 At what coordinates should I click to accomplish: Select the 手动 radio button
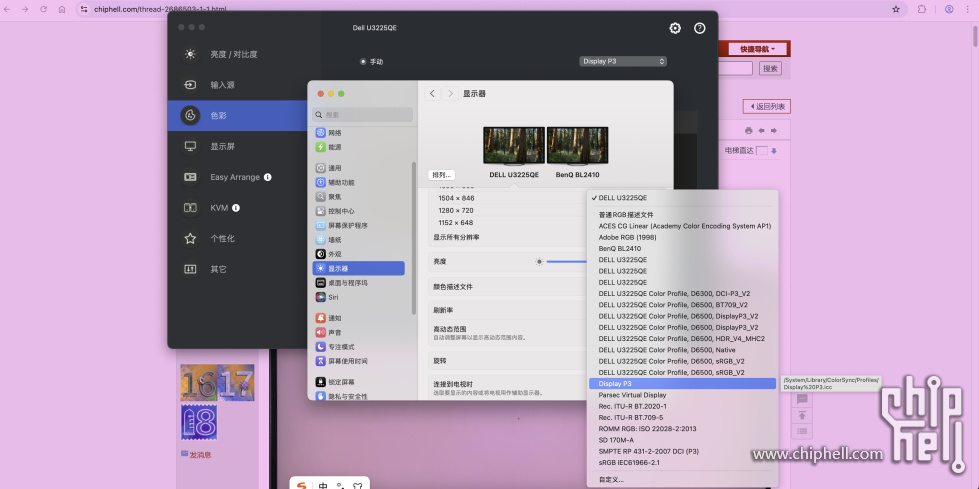(x=363, y=61)
